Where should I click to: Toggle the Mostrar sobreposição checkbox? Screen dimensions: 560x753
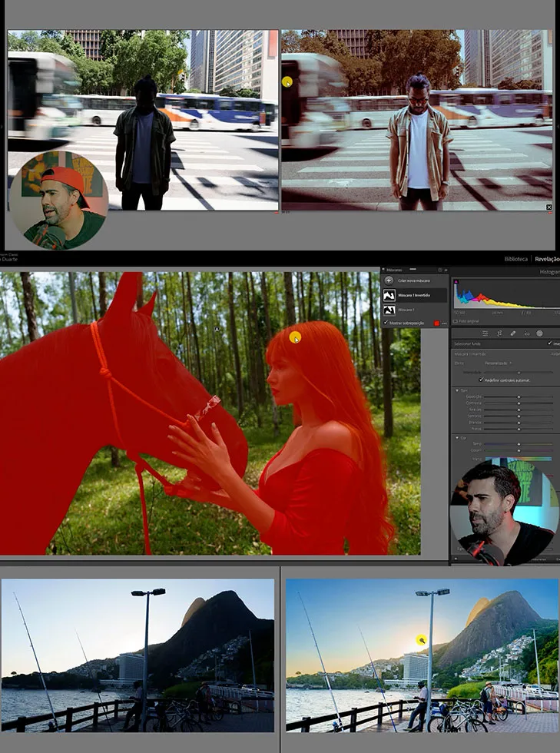click(x=386, y=323)
